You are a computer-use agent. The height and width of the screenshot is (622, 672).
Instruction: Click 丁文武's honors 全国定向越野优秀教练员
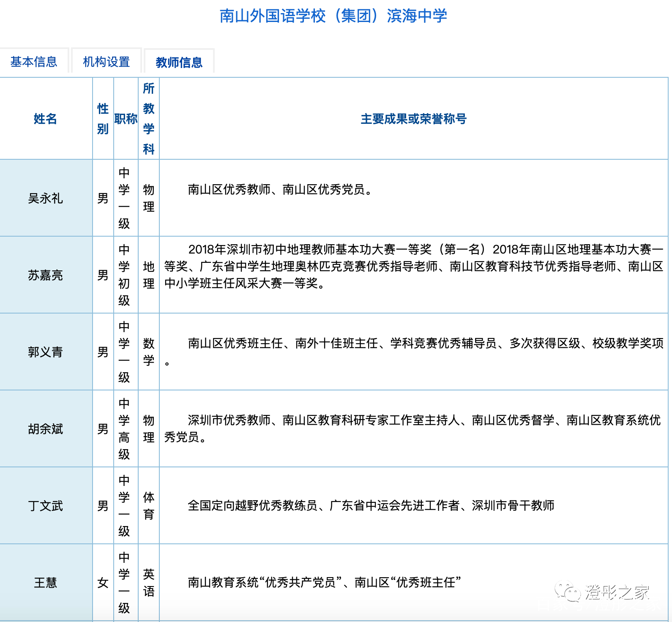371,506
